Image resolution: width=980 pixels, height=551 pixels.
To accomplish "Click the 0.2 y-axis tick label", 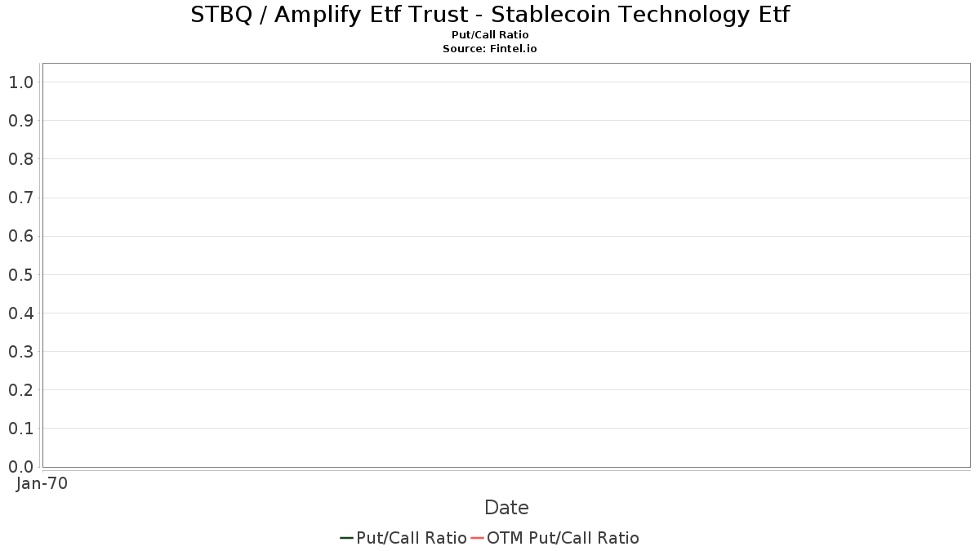I will [x=20, y=390].
